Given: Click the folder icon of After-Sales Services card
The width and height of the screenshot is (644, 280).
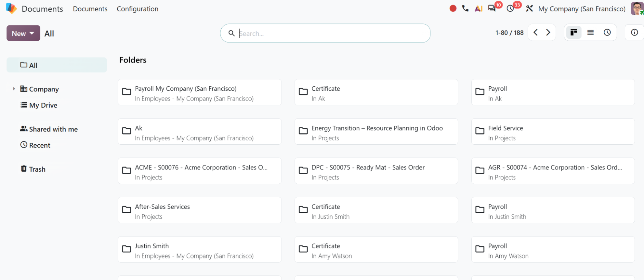Looking at the screenshot, I should [x=127, y=210].
